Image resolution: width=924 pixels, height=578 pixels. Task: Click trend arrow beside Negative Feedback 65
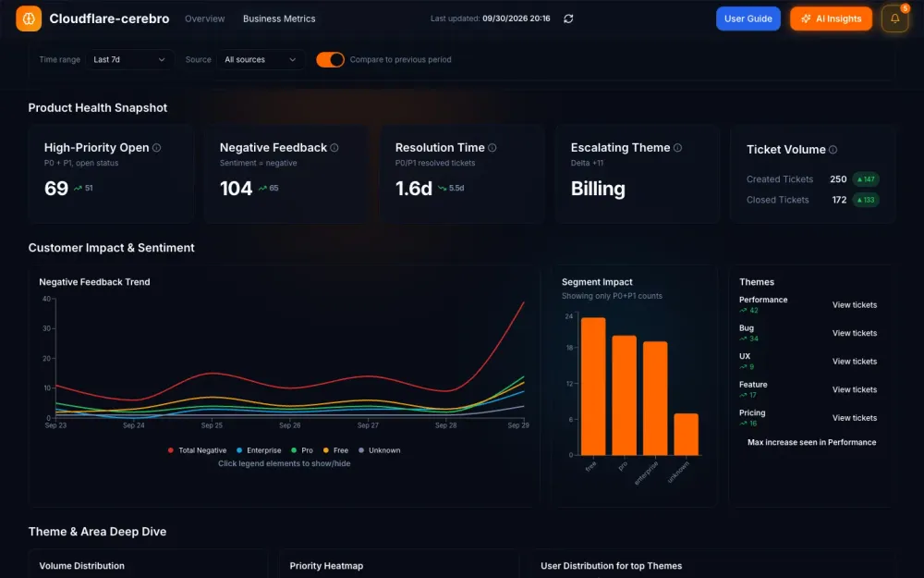[x=262, y=188]
